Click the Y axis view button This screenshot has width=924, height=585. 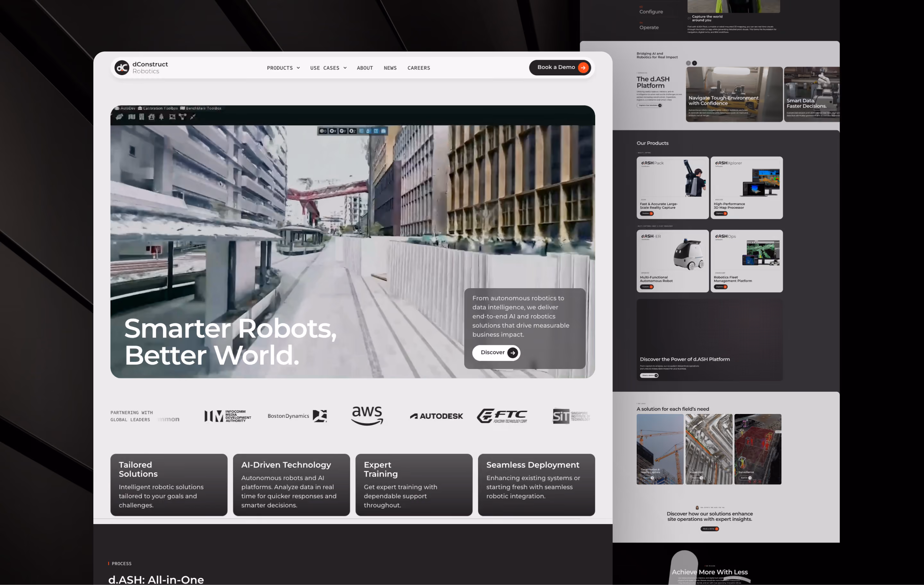(343, 131)
